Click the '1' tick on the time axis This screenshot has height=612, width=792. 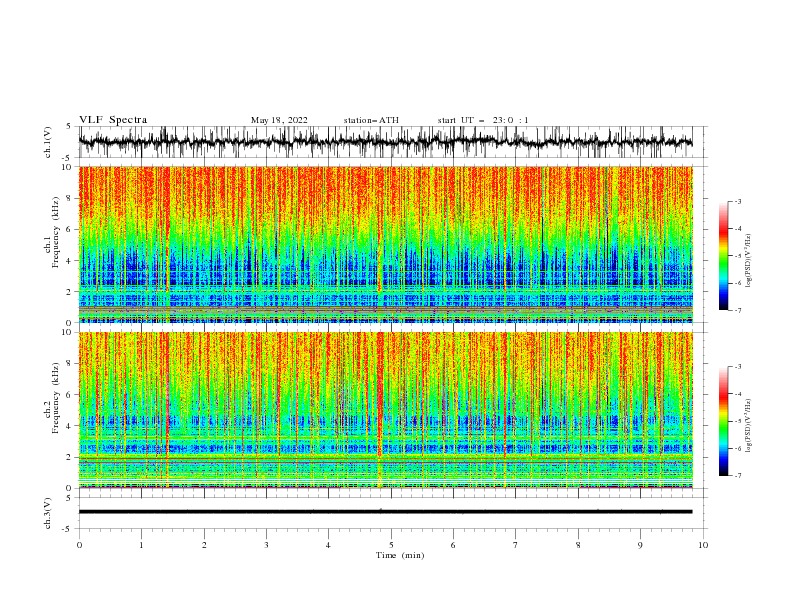141,545
